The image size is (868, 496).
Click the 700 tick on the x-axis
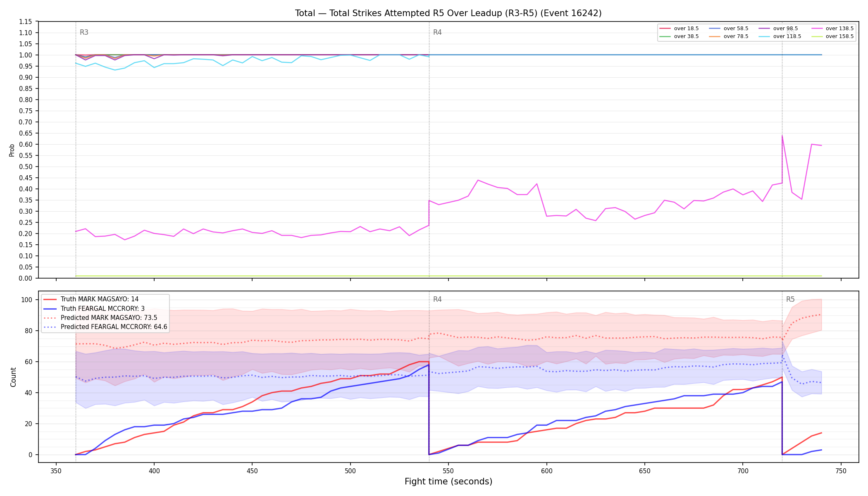[743, 471]
